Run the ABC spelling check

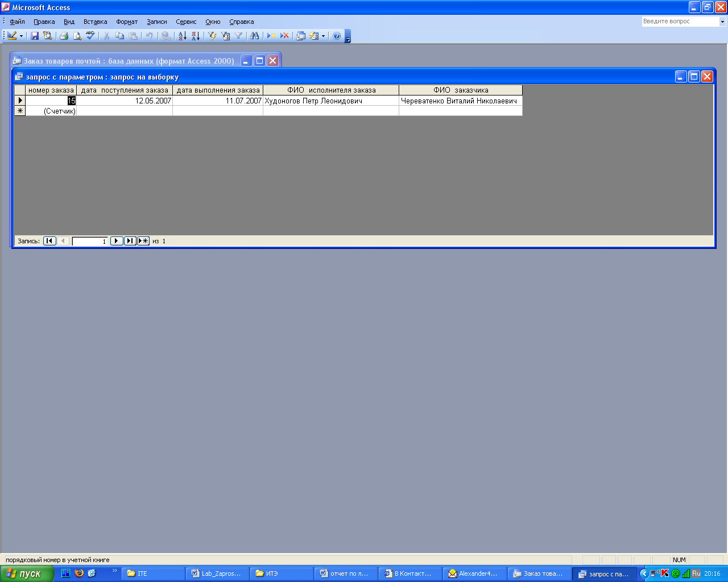coord(90,36)
